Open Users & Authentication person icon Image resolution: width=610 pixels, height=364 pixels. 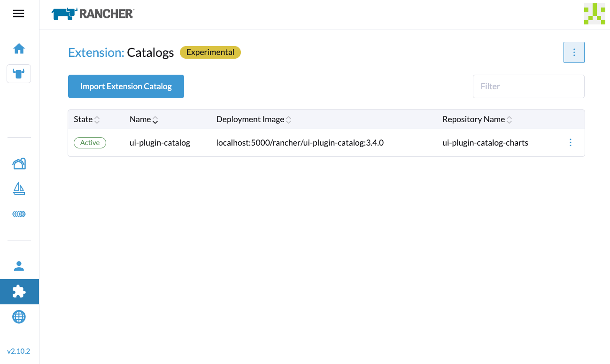pyautogui.click(x=19, y=266)
